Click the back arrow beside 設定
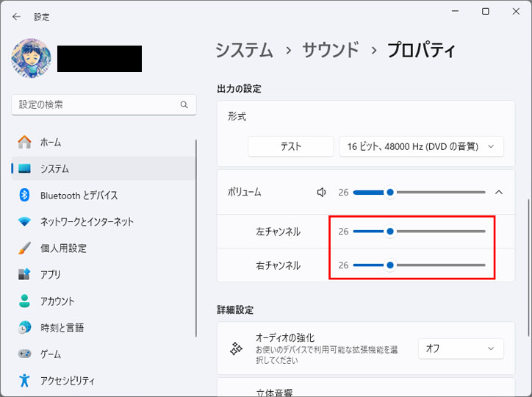This screenshot has width=532, height=397. pyautogui.click(x=16, y=17)
